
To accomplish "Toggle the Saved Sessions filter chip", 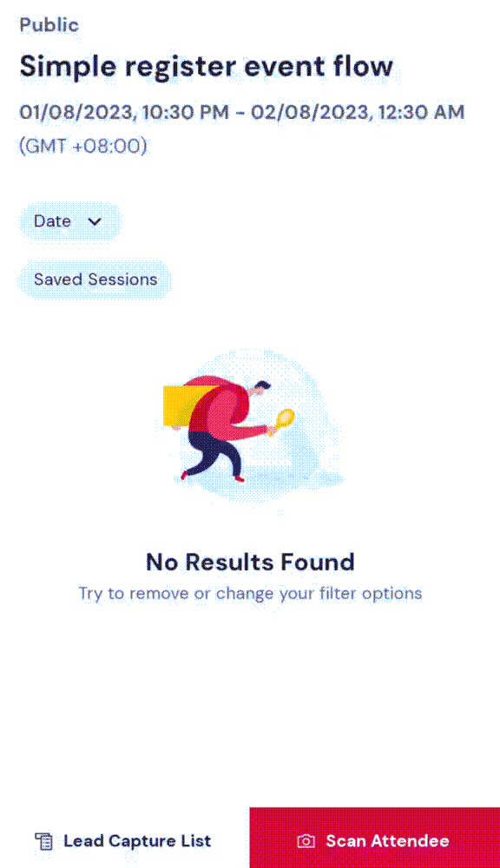I will 95,279.
